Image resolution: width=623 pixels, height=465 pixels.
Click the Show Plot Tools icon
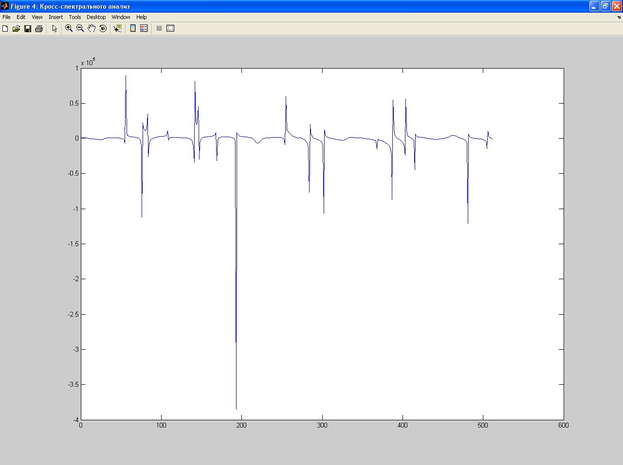(x=170, y=29)
